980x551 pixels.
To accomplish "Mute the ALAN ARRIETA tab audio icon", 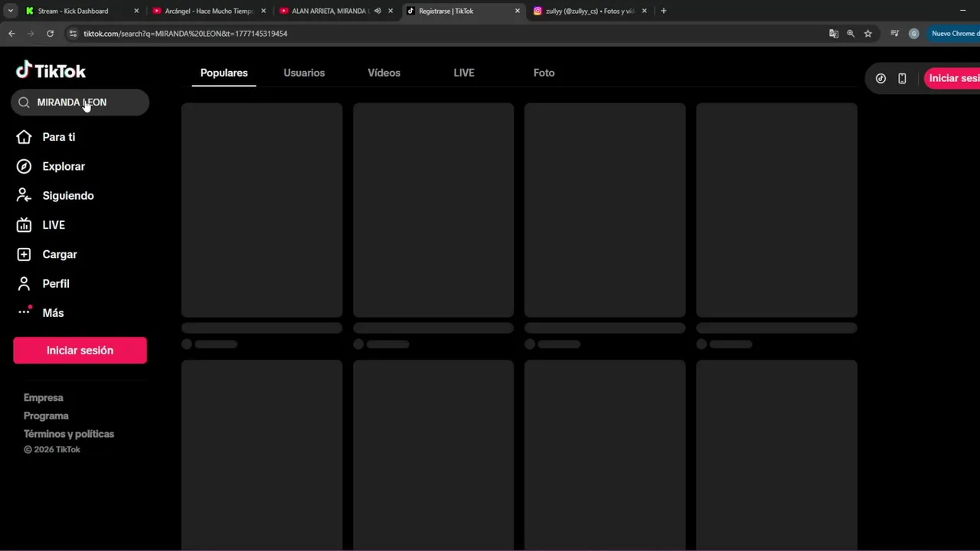I will tap(377, 11).
